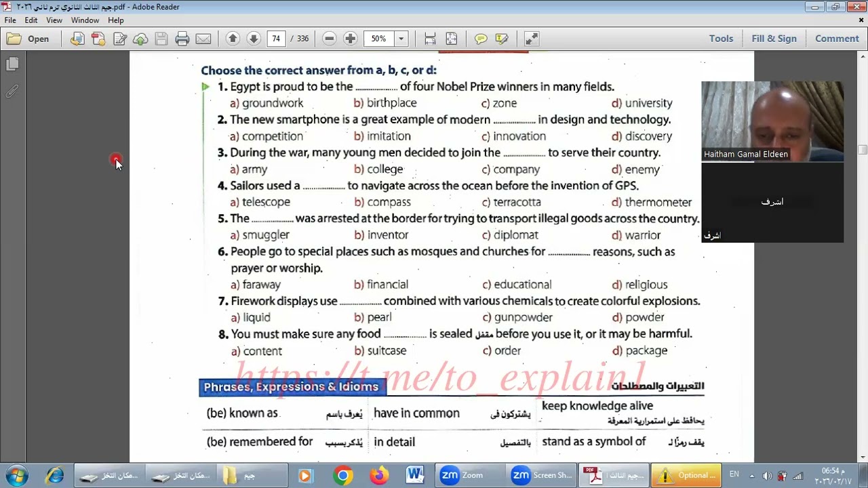Click the Sign, add text or send document icon

[x=119, y=39]
